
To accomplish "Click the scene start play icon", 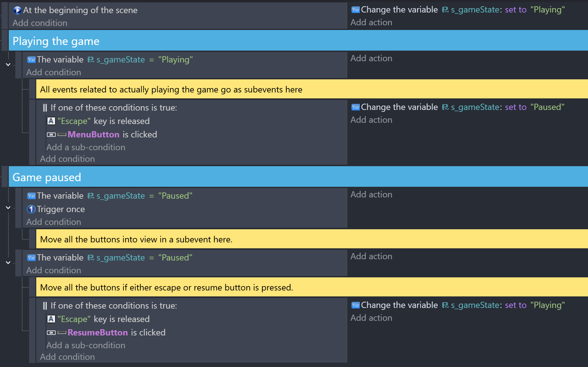I will coord(17,10).
